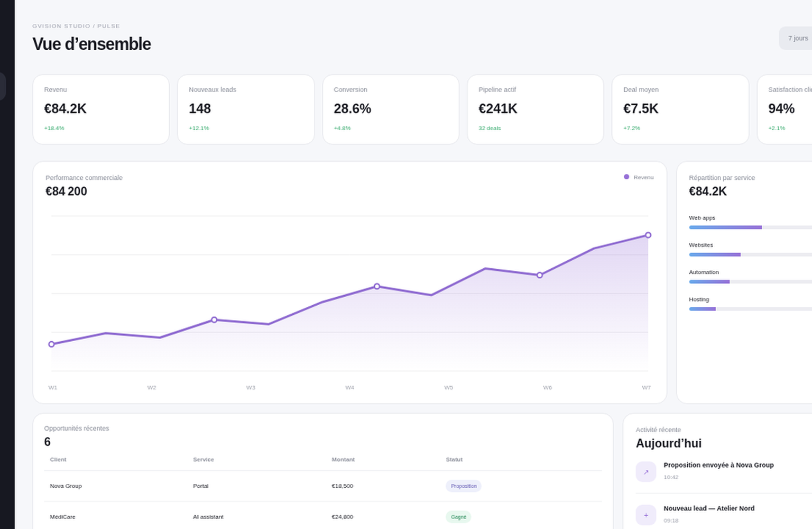Click the 09:18 activity timestamp
The image size is (812, 529).
click(671, 521)
